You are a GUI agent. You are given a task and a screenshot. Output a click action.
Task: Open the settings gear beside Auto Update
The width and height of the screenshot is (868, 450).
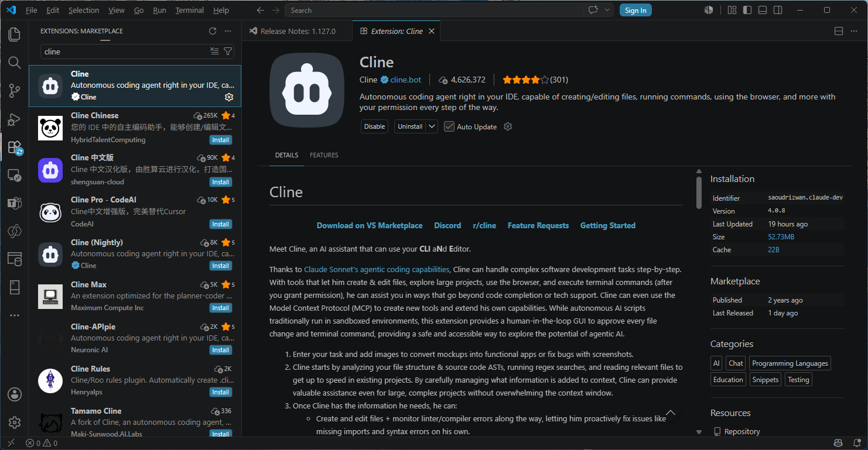click(508, 126)
